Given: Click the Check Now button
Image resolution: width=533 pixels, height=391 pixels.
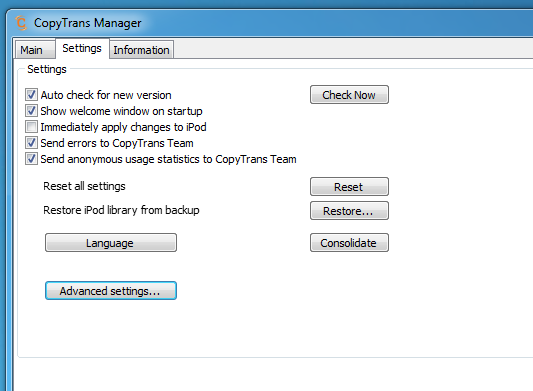Looking at the screenshot, I should tap(349, 95).
